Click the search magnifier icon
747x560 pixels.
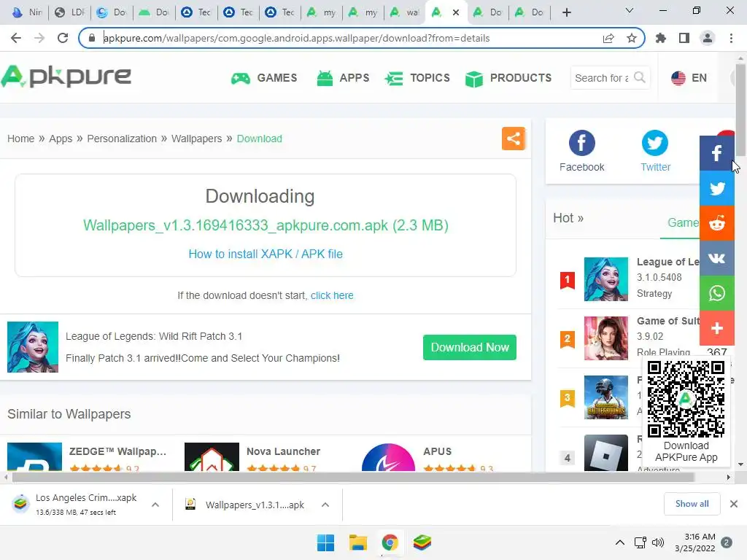click(x=640, y=77)
